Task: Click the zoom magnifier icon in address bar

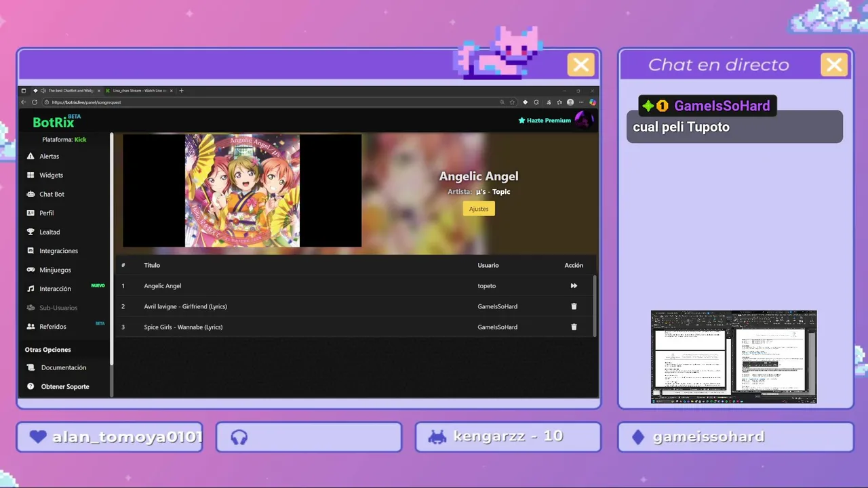Action: pyautogui.click(x=502, y=102)
